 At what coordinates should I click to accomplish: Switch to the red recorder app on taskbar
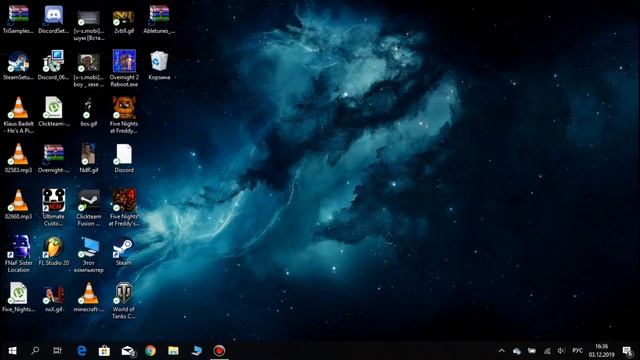pyautogui.click(x=219, y=351)
